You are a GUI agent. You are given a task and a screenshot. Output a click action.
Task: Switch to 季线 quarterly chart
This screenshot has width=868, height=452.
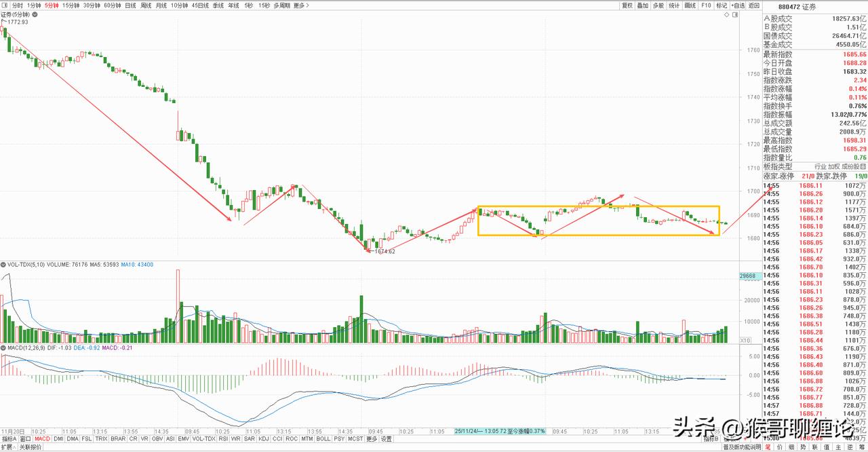(x=218, y=5)
